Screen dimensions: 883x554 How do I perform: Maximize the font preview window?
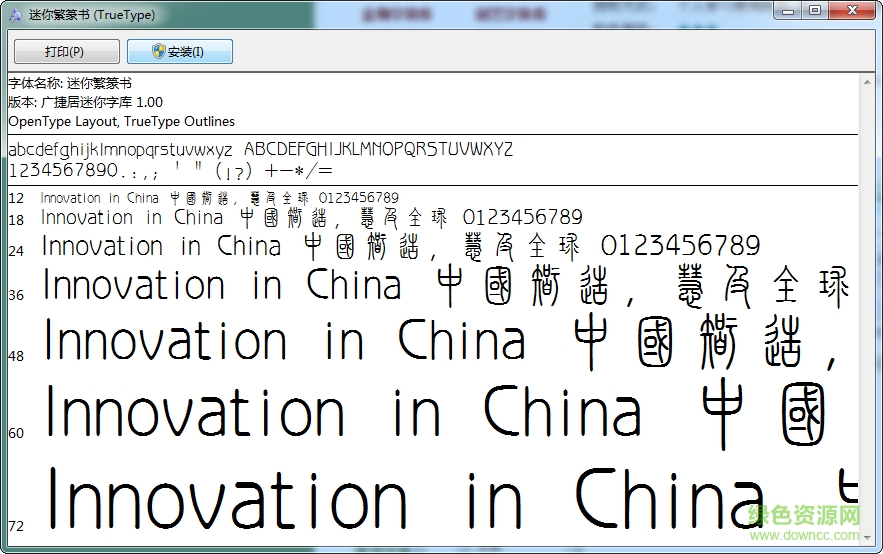point(815,11)
